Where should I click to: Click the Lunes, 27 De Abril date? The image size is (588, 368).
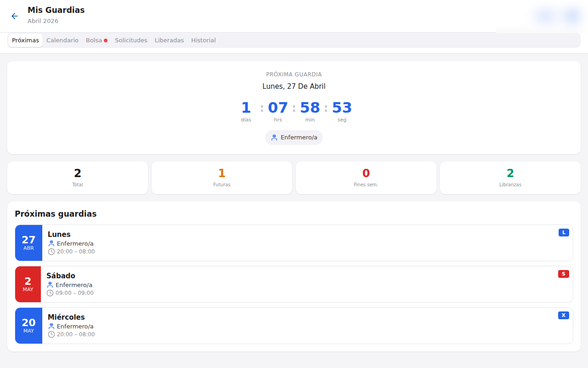294,86
